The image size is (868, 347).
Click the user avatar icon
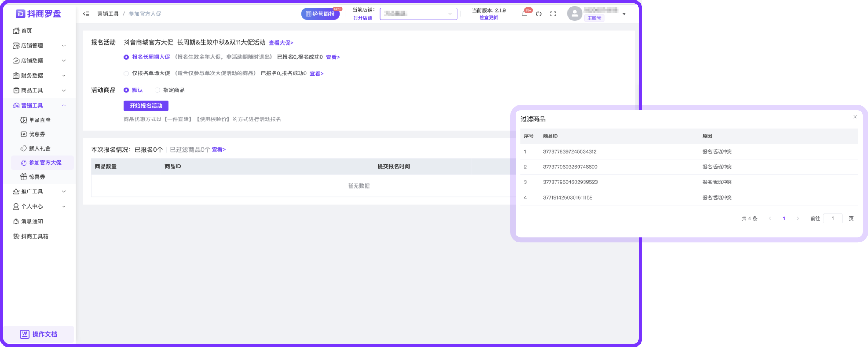pyautogui.click(x=574, y=14)
